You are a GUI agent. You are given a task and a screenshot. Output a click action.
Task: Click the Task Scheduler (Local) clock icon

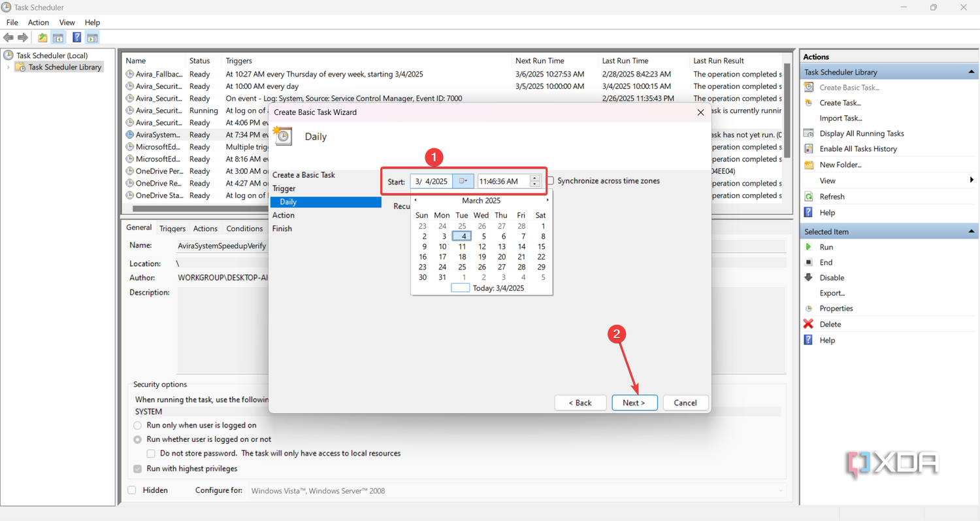click(x=8, y=56)
